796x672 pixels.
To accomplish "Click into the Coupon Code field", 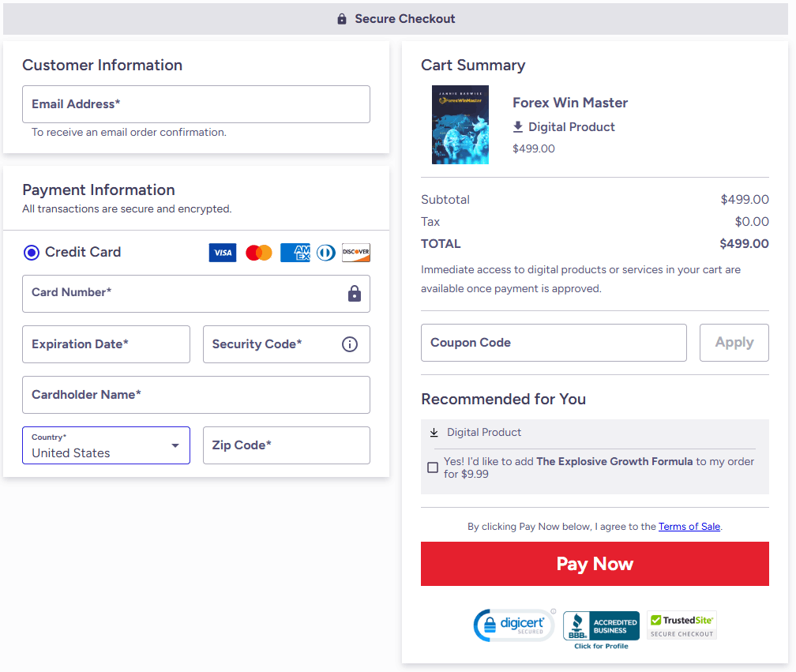I will 554,343.
